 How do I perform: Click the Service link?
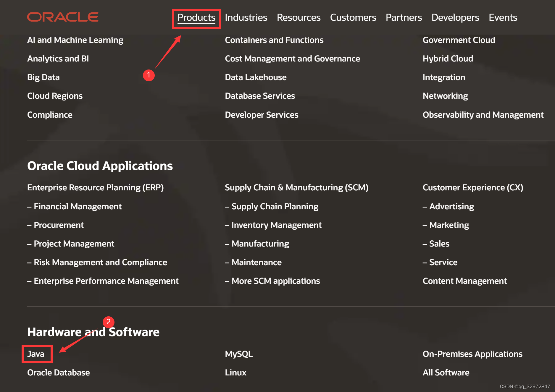[x=440, y=262]
